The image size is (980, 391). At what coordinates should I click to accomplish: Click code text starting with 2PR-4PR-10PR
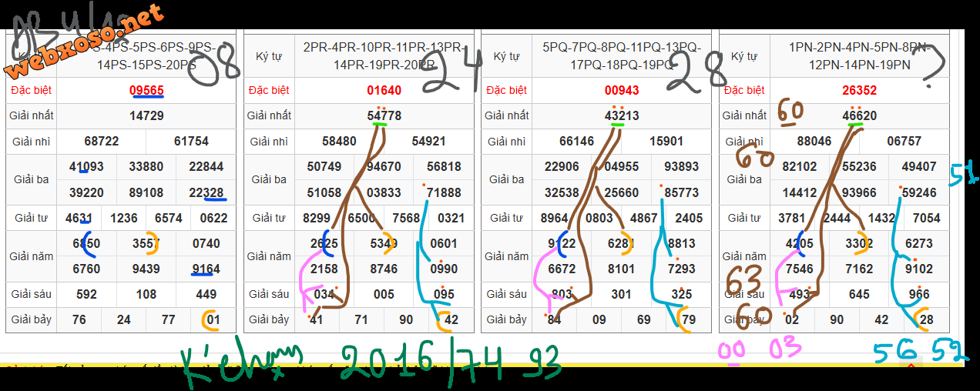point(384,55)
